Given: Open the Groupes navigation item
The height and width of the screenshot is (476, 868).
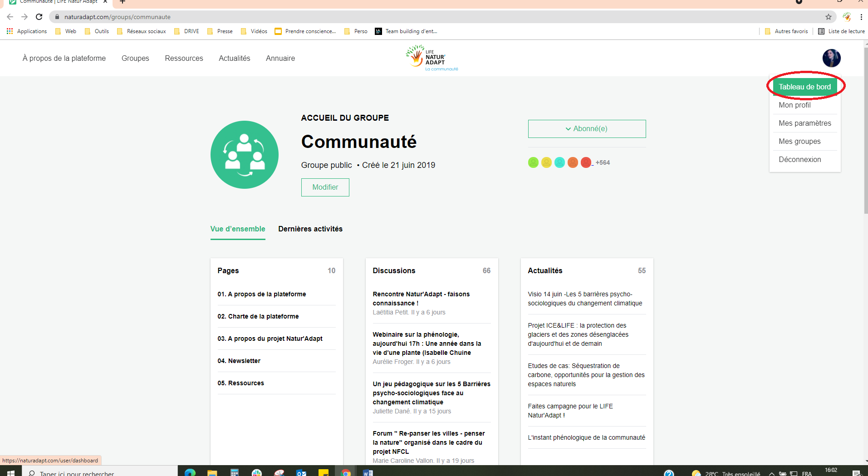Looking at the screenshot, I should click(135, 59).
